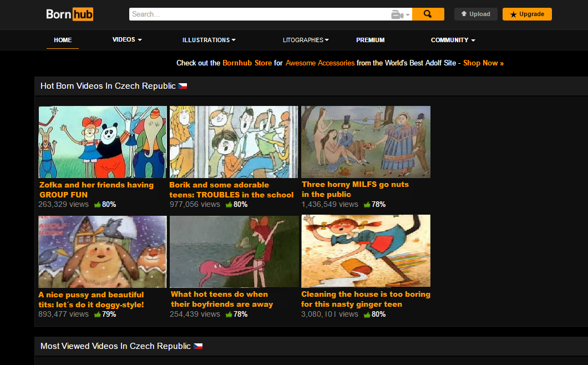Click thumbs-up icon for Cleaning the house video

point(367,315)
